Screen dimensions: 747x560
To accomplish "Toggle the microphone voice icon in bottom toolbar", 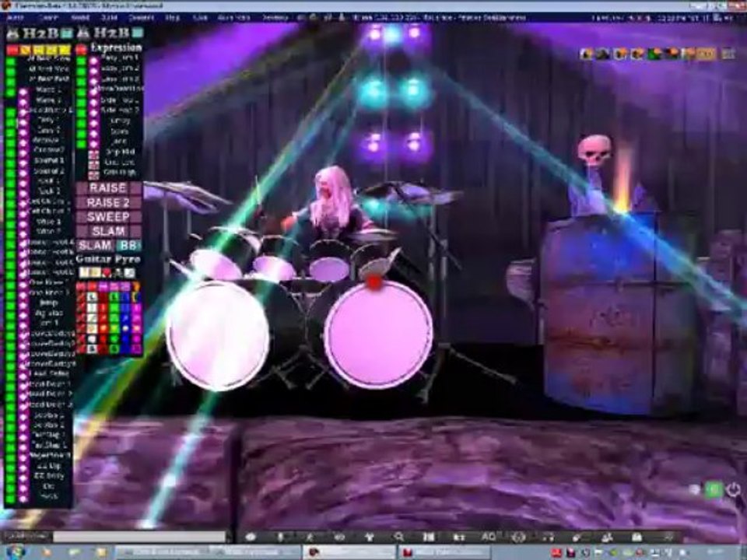I will tap(281, 537).
